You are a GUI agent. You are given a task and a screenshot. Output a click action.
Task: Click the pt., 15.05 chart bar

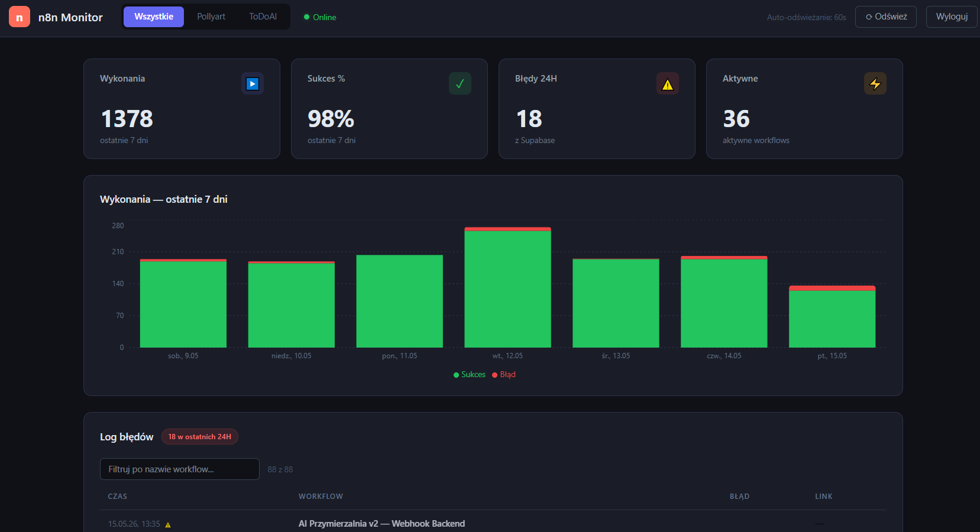pos(832,317)
